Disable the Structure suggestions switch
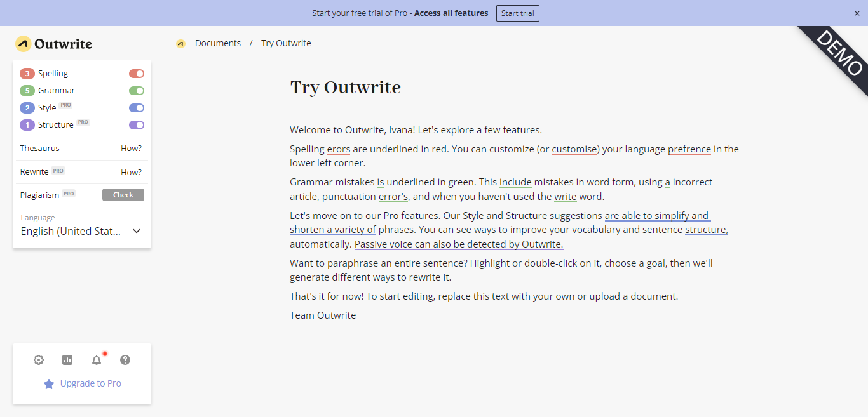This screenshot has width=868, height=417. click(136, 125)
